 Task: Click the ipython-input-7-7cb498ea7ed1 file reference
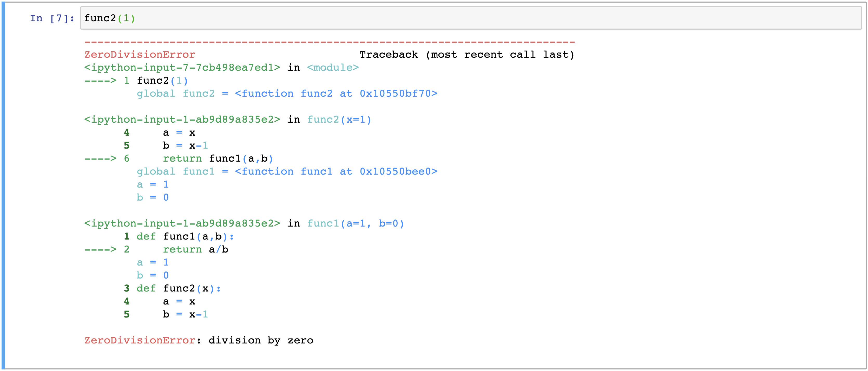[x=182, y=68]
